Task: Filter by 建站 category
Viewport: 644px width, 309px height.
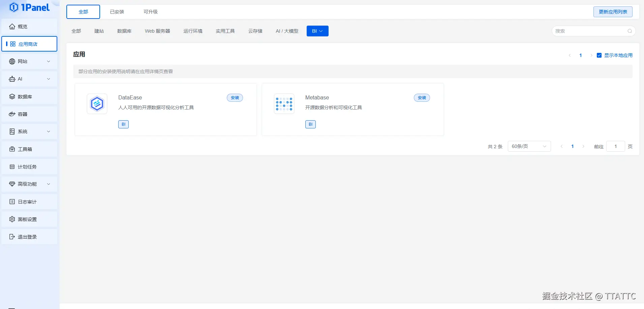Action: [x=99, y=31]
